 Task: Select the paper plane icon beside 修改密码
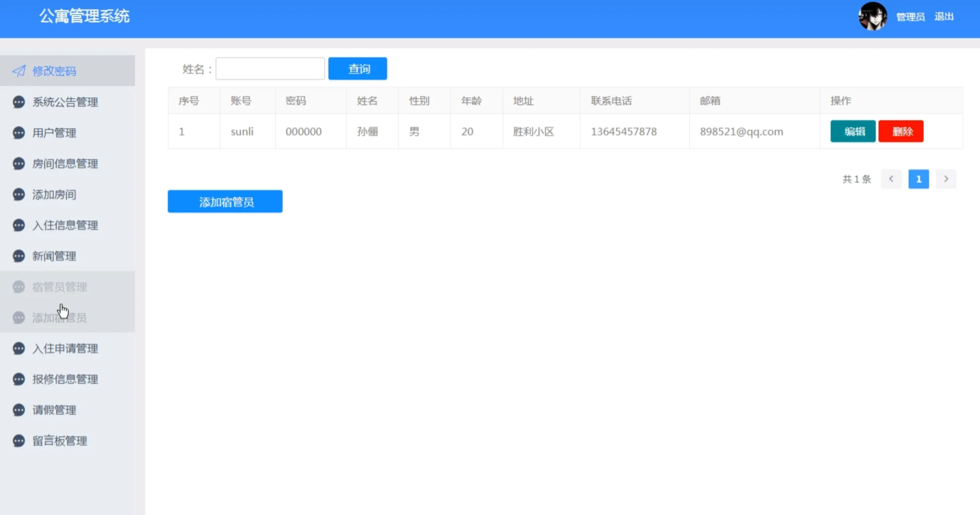[x=18, y=71]
